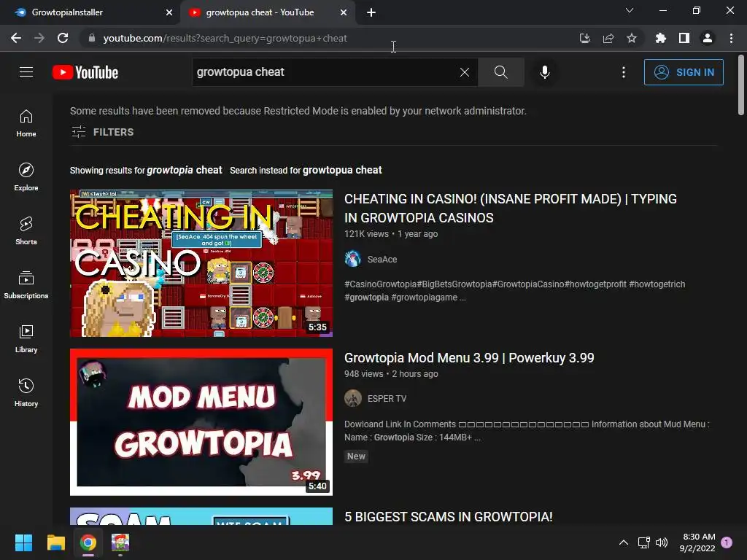Reload the page
This screenshot has width=747, height=560.
point(63,38)
